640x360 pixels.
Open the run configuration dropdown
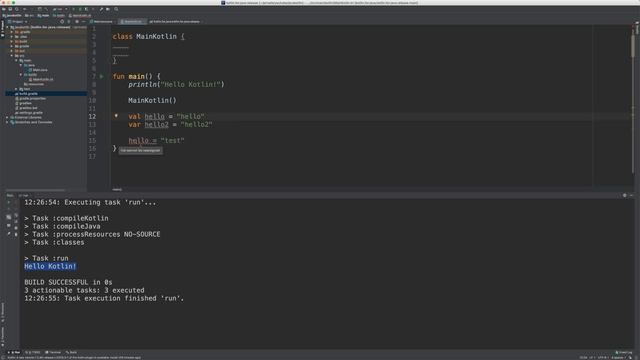point(60,9)
